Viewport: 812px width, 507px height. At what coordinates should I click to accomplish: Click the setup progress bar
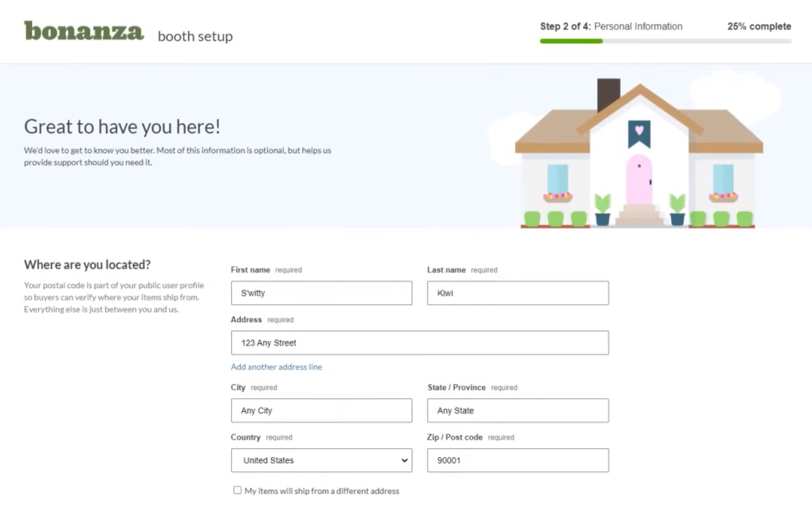[x=665, y=41]
